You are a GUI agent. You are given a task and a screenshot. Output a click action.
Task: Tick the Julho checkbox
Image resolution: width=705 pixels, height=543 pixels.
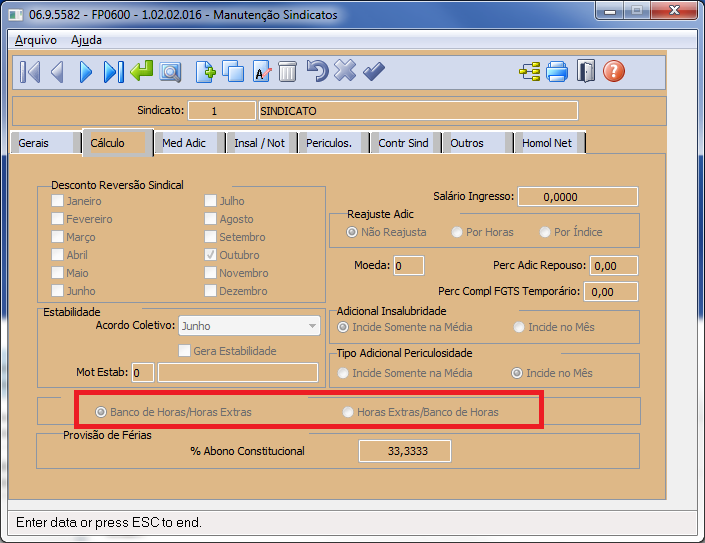pos(210,200)
